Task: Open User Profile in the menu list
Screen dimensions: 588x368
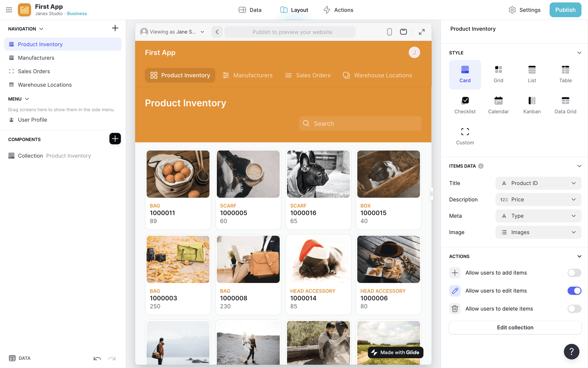Action: coord(63,120)
